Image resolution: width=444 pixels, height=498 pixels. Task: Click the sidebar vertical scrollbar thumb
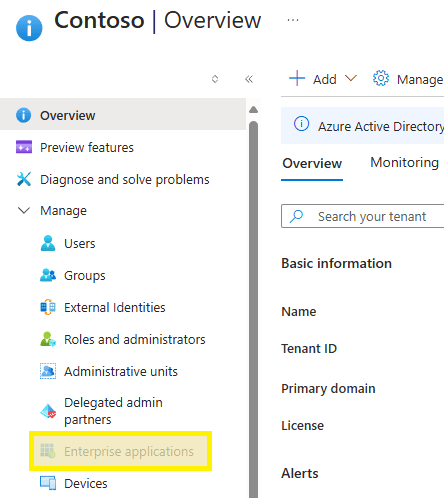tap(253, 309)
